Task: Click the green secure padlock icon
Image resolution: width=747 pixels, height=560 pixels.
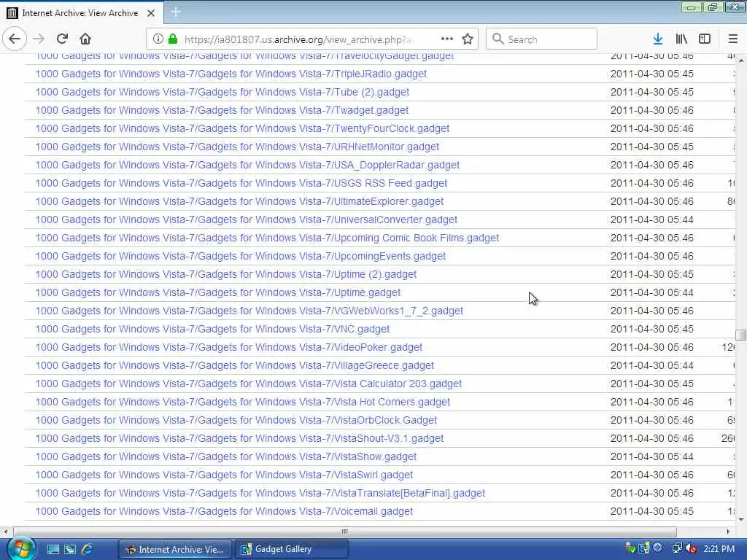Action: pyautogui.click(x=173, y=39)
